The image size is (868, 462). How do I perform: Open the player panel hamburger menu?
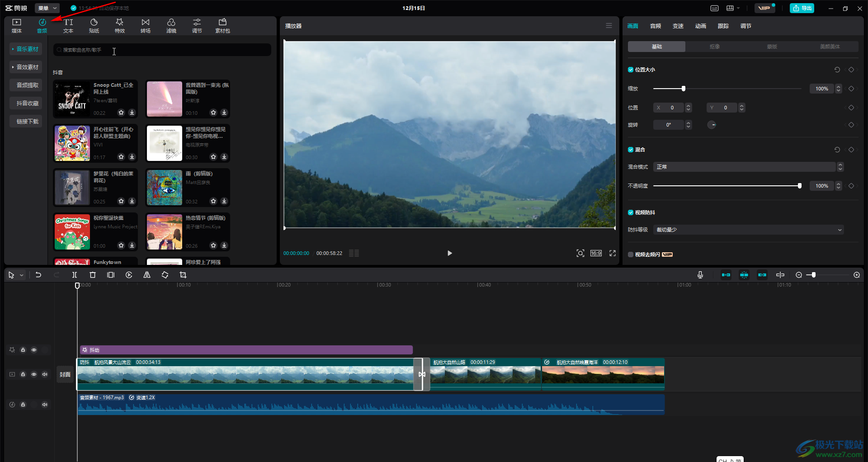pos(609,26)
